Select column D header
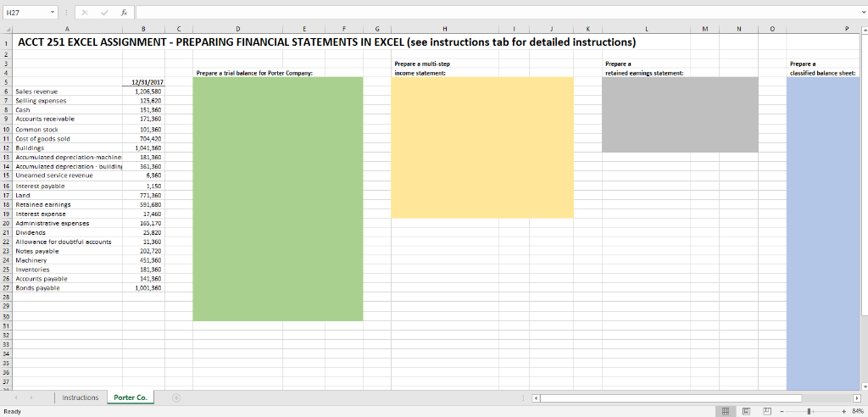 237,30
